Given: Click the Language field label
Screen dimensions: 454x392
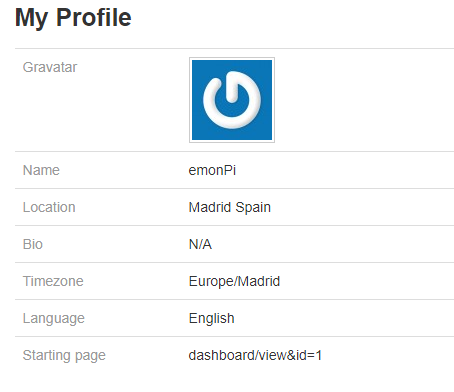Looking at the screenshot, I should pyautogui.click(x=54, y=318).
